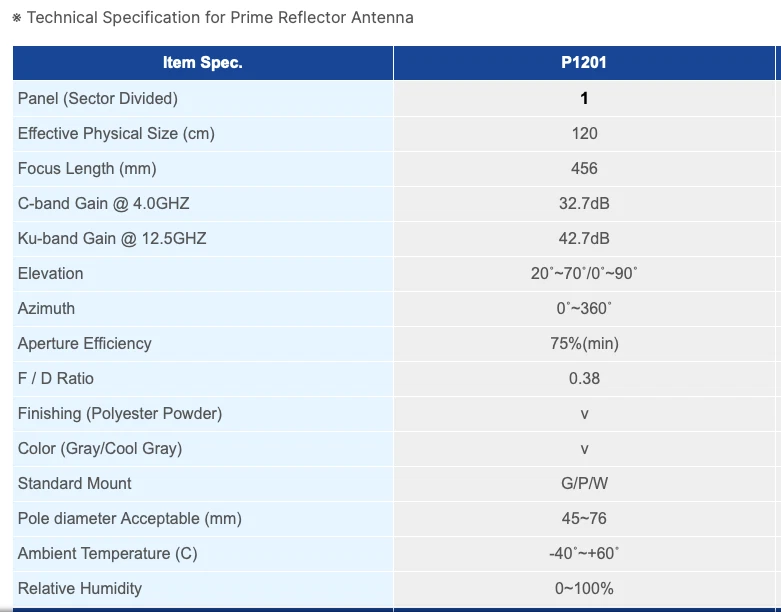This screenshot has width=781, height=612.
Task: Click the Effective Physical Size value 120
Action: coord(584,133)
